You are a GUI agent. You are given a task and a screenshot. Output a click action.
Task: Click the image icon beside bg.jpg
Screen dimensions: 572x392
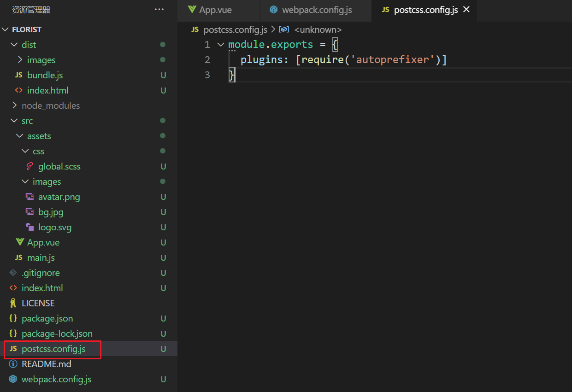tap(30, 212)
